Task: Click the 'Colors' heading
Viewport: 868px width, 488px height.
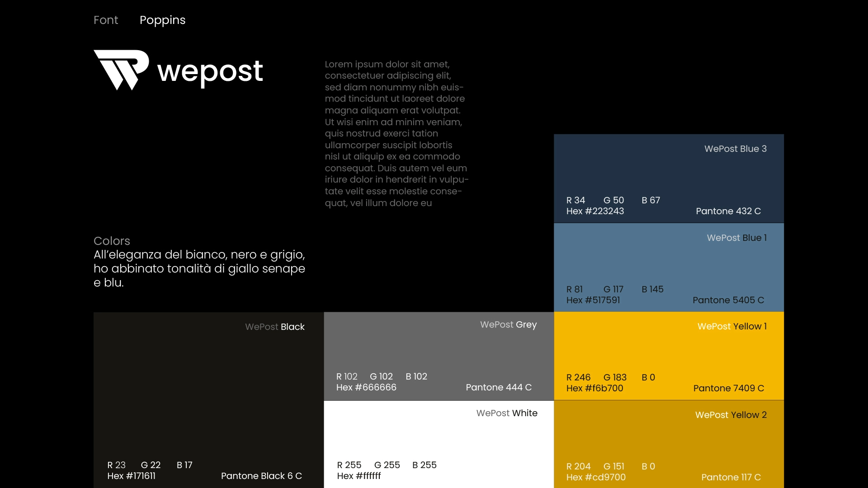Action: click(x=112, y=241)
